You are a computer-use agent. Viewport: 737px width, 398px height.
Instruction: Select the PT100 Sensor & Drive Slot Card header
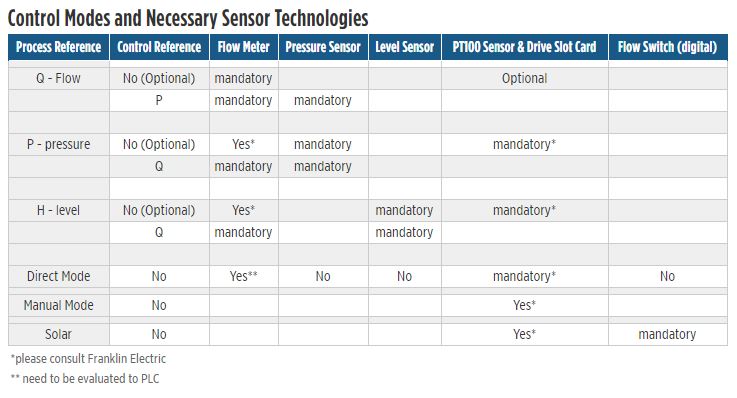(525, 47)
